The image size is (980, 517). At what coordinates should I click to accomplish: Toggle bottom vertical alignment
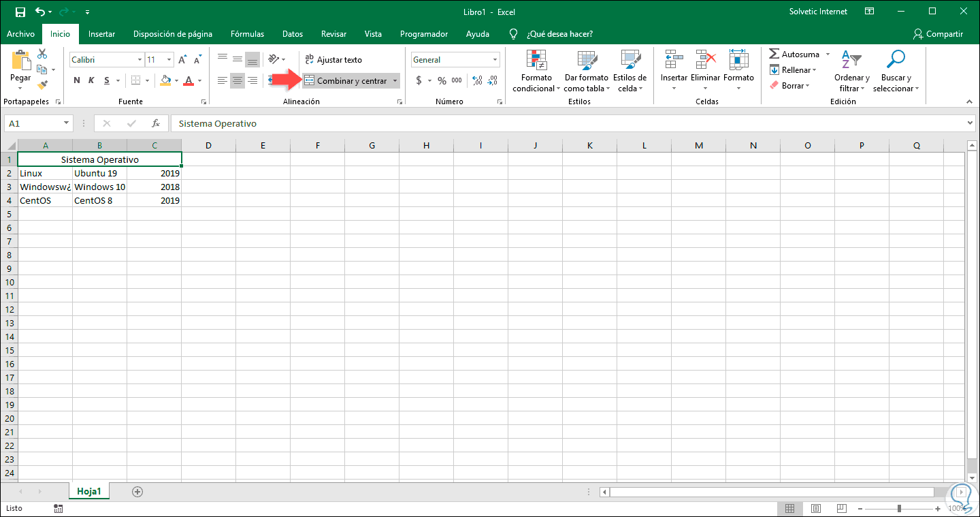pos(252,59)
